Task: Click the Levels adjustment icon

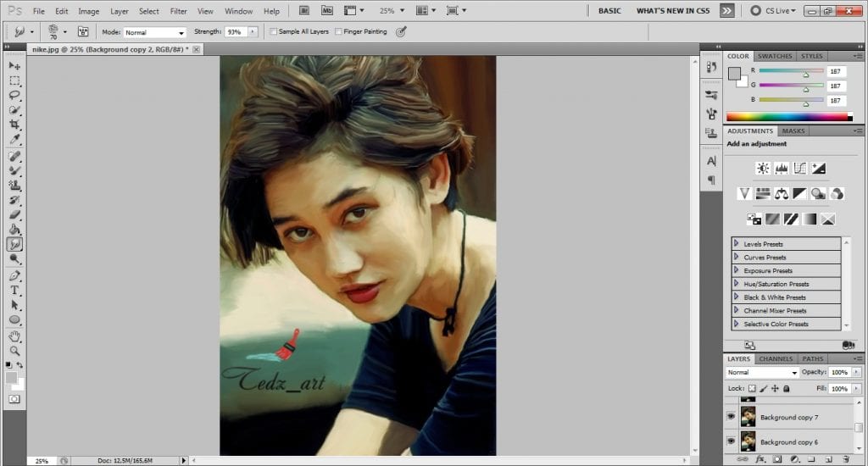Action: coord(782,169)
